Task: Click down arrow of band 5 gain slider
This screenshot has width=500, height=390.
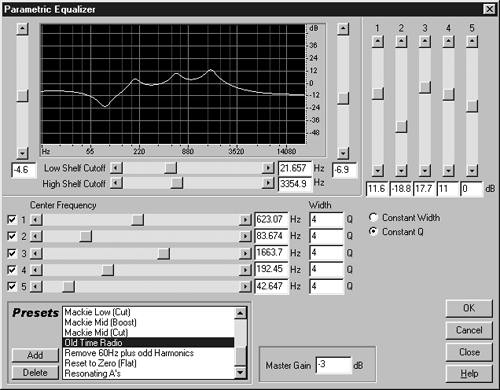Action: coord(472,171)
